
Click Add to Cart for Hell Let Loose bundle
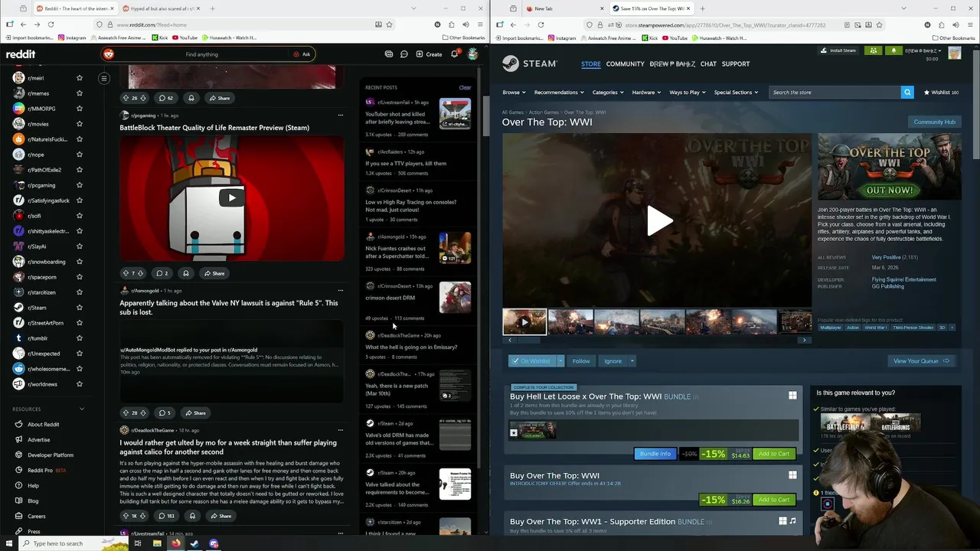774,454
